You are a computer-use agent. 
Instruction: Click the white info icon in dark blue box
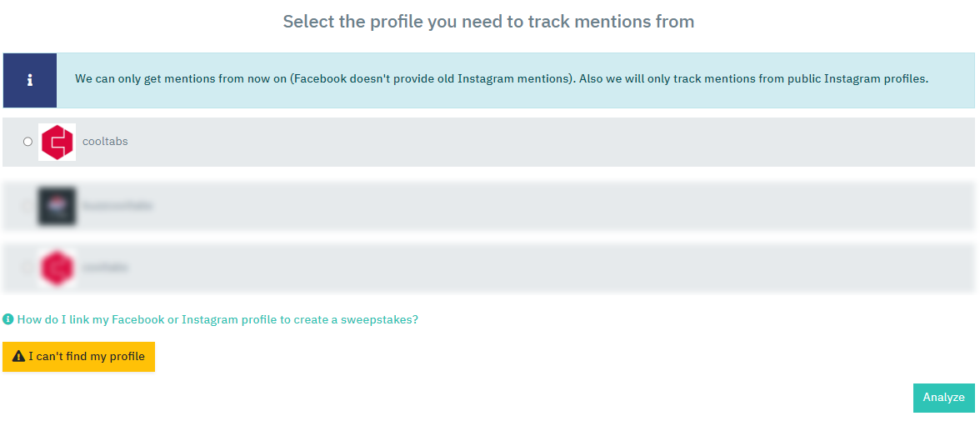[x=29, y=81]
